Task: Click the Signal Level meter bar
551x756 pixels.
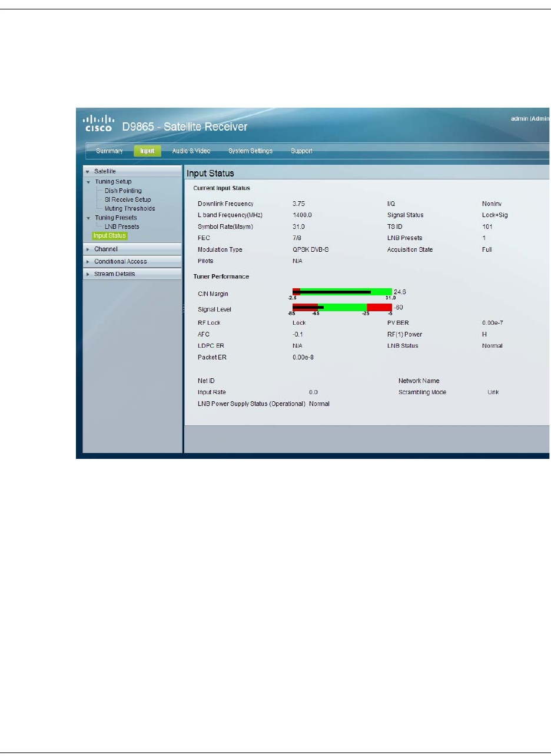Action: click(342, 308)
